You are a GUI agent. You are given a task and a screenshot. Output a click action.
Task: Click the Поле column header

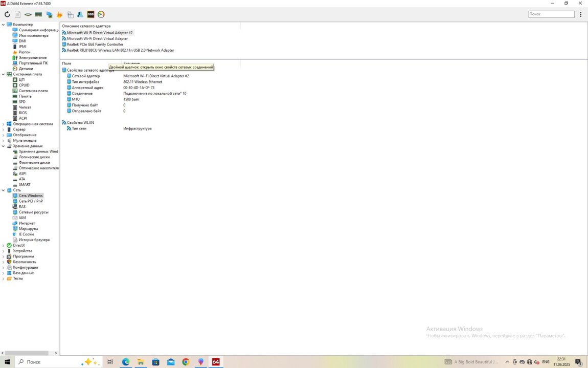coord(66,63)
